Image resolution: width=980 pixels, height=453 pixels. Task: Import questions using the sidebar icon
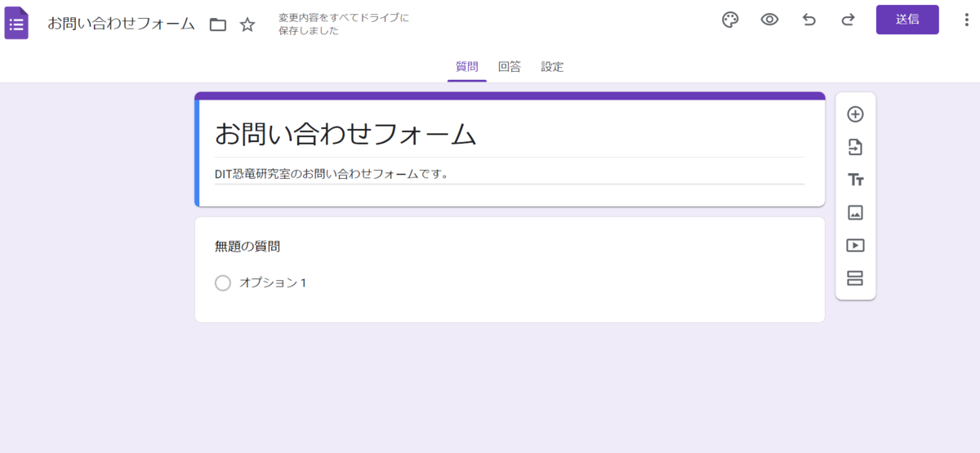[x=855, y=147]
